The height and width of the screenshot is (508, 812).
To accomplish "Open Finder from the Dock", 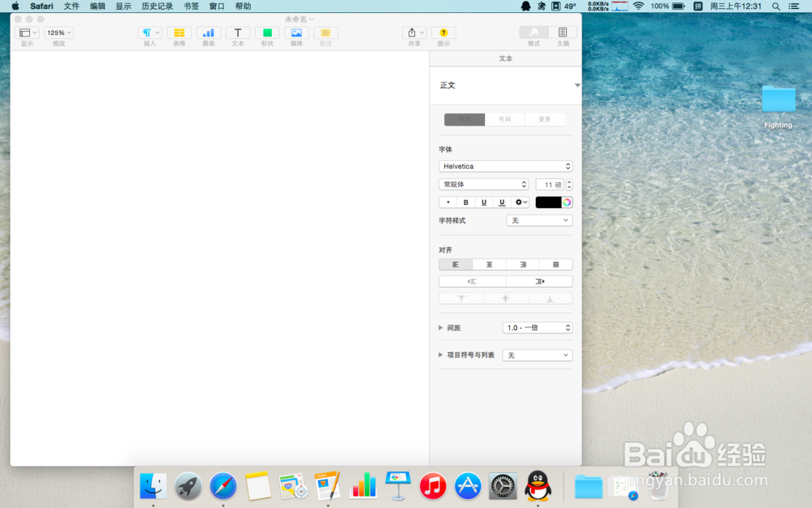I will coord(153,486).
